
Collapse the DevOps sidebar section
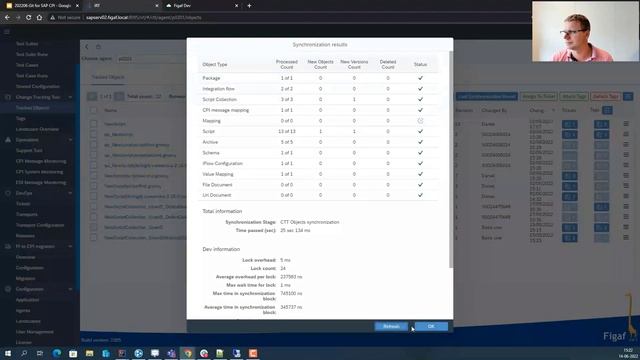70,193
